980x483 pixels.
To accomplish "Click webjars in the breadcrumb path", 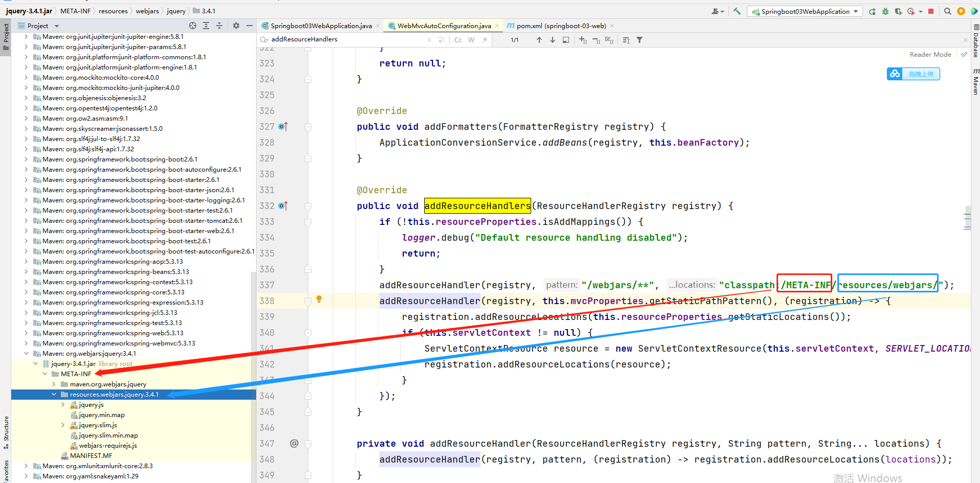I will coord(147,11).
